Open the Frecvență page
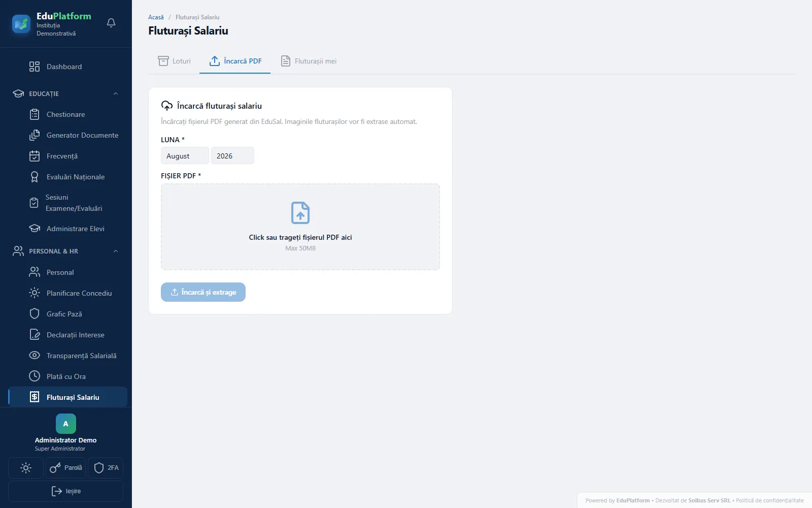The width and height of the screenshot is (812, 508). [x=67, y=156]
